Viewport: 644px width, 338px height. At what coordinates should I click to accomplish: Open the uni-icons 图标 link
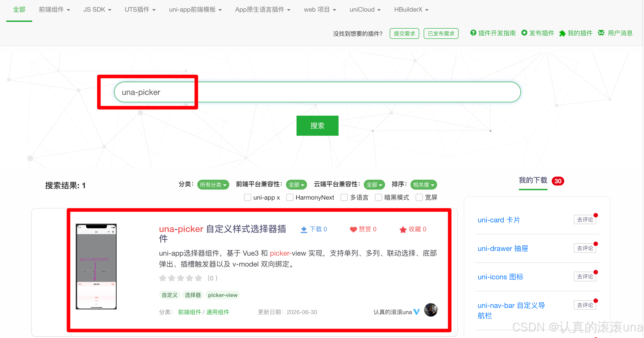(500, 277)
